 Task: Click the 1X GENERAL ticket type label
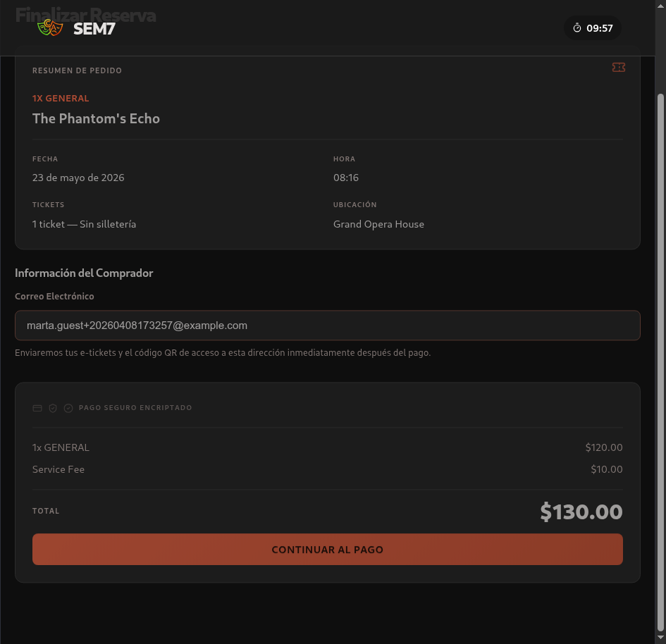coord(61,99)
